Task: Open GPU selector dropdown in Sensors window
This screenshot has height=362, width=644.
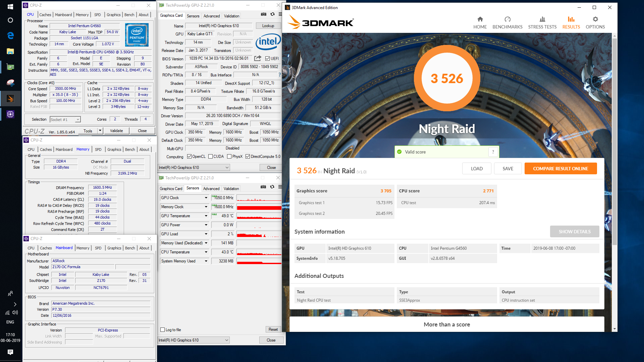Action: coord(194,340)
